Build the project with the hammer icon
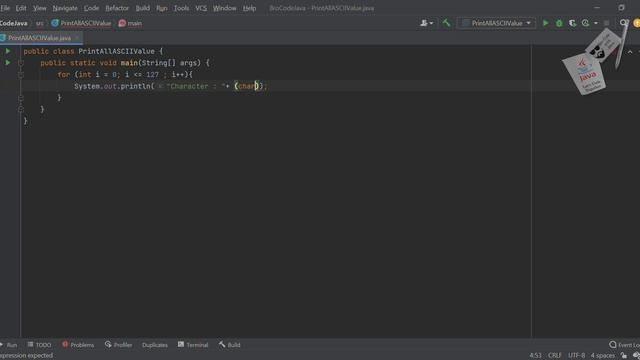This screenshot has width=640, height=360. (446, 23)
